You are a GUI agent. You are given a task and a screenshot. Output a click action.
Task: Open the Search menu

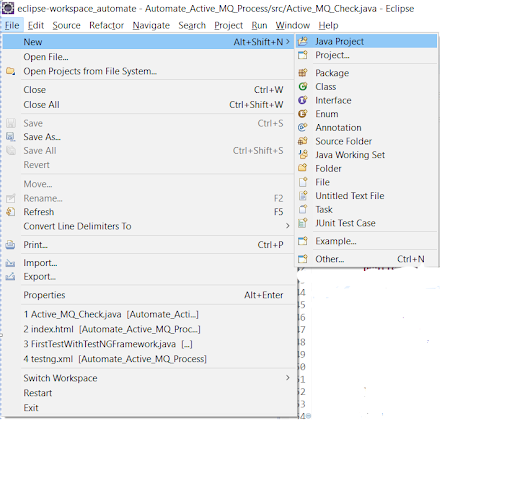click(x=192, y=25)
